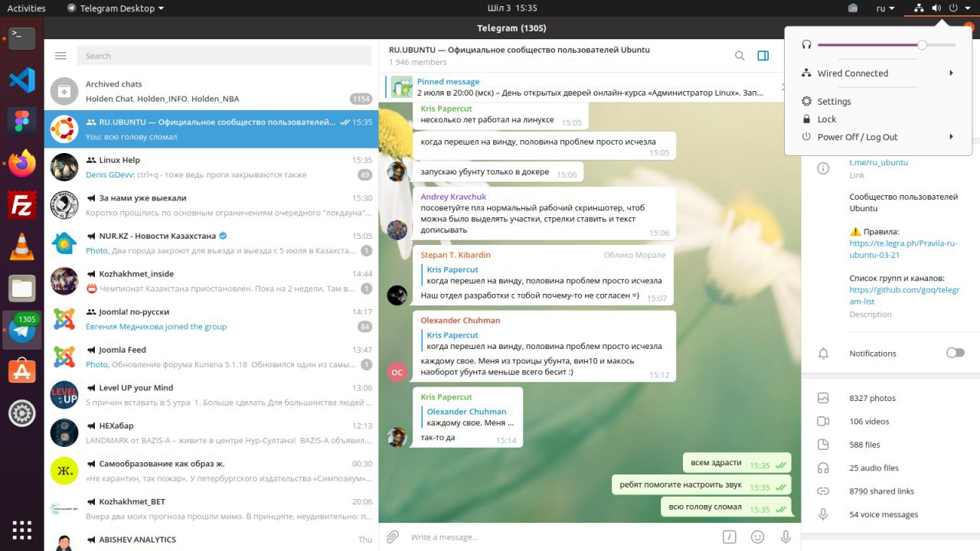Search inside the RU.UBUNTU chat

click(740, 56)
